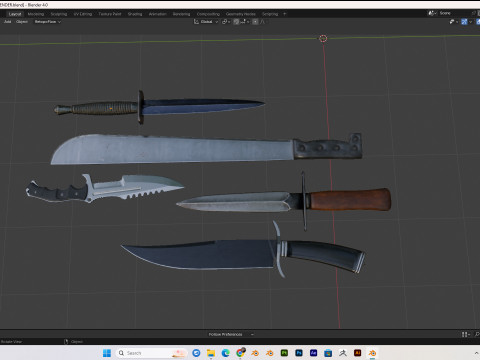Screen dimensions: 480x360
Task: Switch to the UV Editing workspace
Action: click(83, 14)
